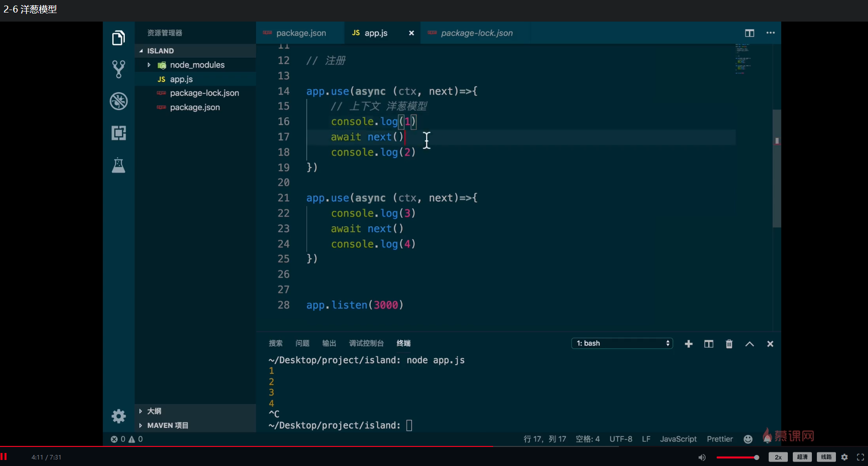
Task: Delete the terminal with trash icon
Action: [729, 344]
